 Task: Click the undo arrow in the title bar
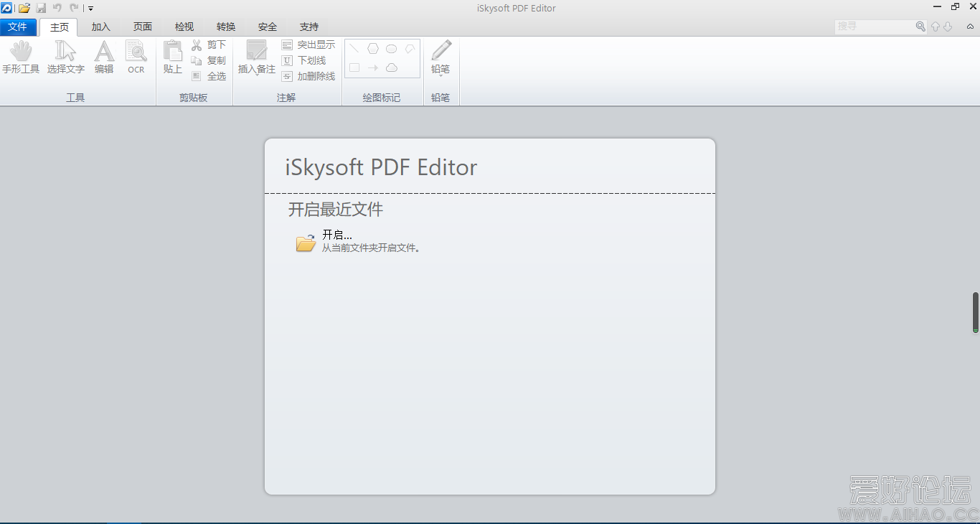point(57,8)
